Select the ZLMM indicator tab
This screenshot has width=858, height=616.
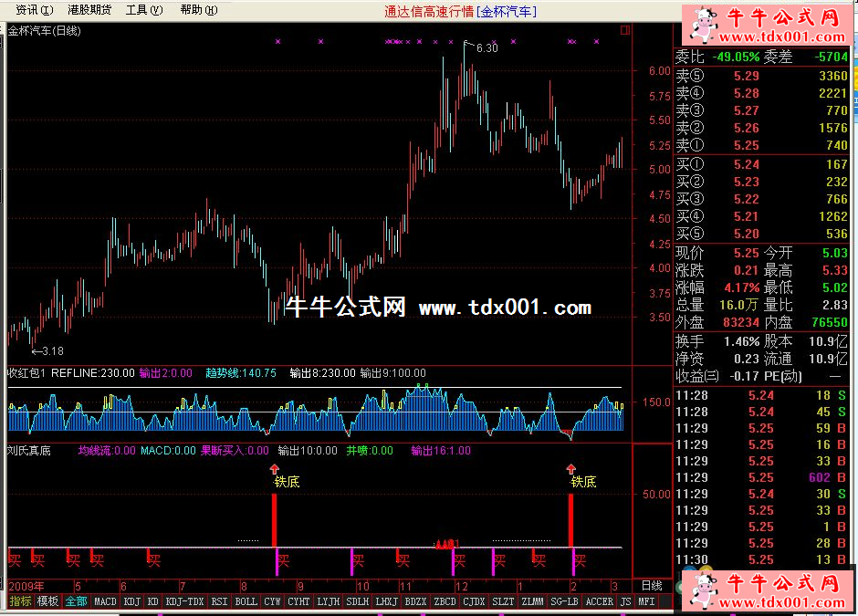pyautogui.click(x=532, y=601)
